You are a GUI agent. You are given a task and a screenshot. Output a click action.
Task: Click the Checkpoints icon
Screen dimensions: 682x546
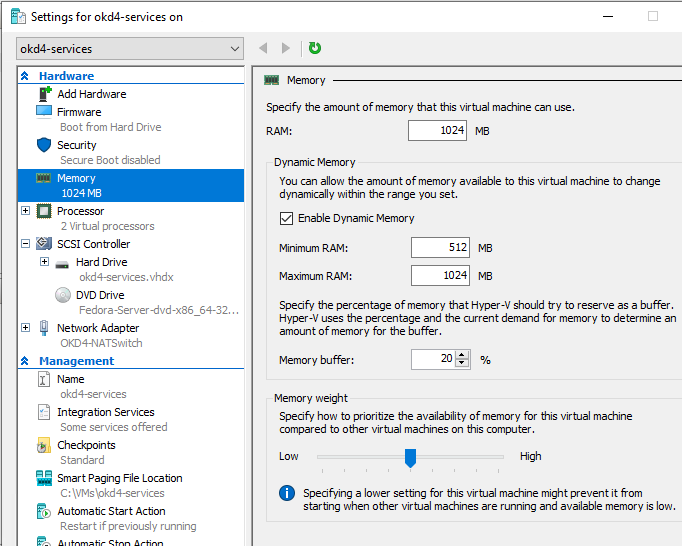point(43,445)
